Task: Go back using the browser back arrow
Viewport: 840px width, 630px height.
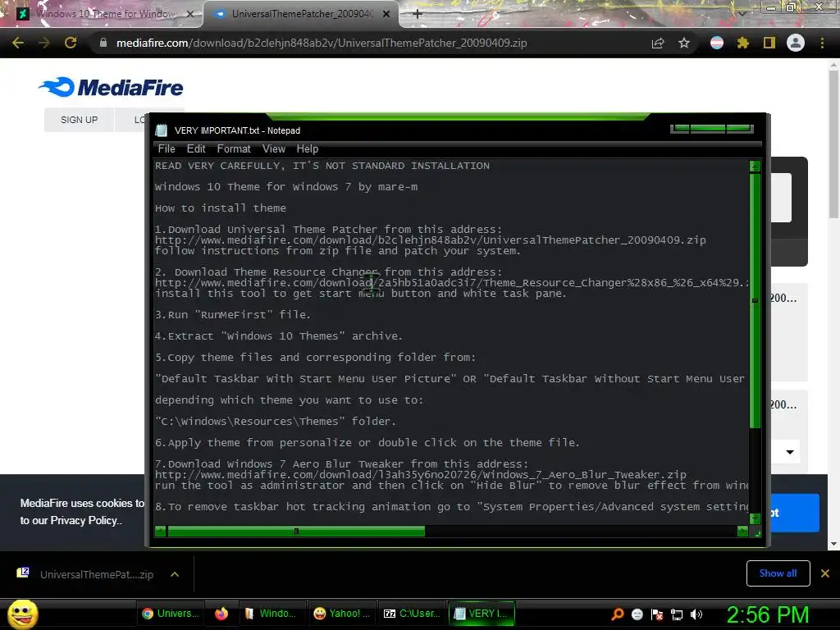Action: pos(18,43)
